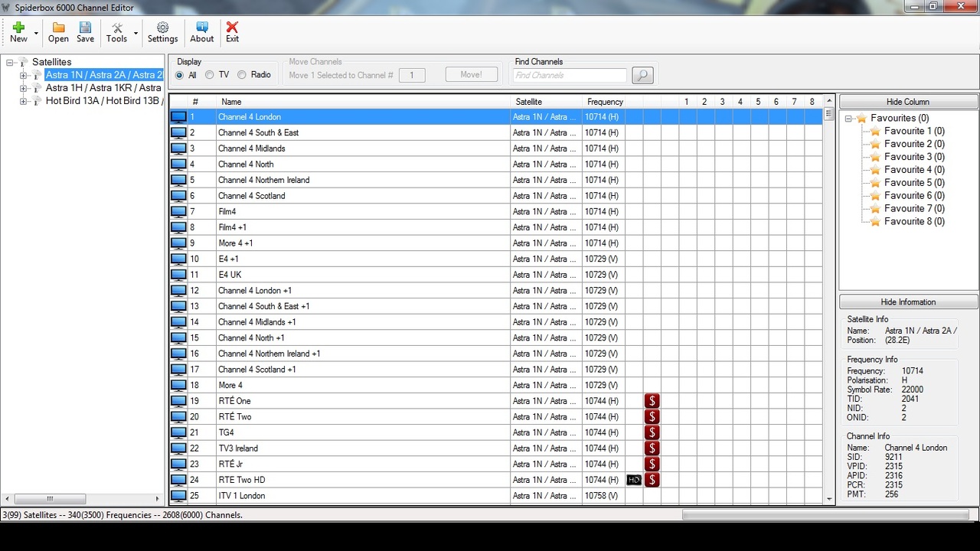Open dropdown arrow next to New
The image size is (980, 551).
pos(36,34)
